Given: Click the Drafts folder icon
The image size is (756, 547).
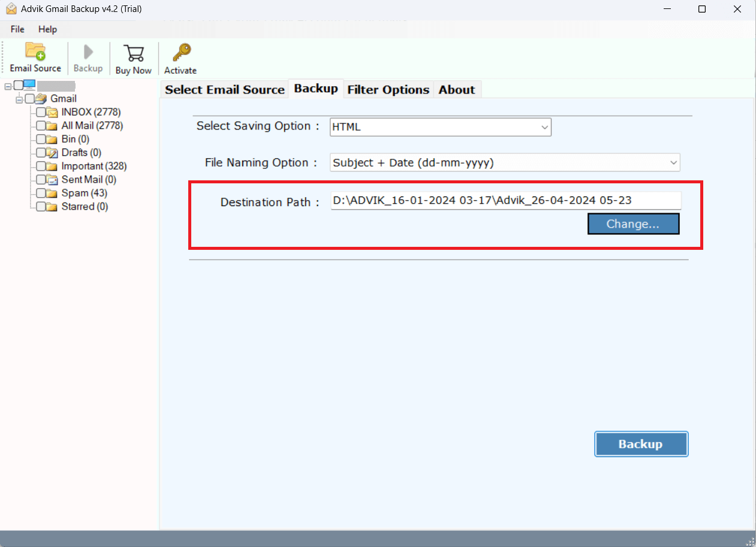Looking at the screenshot, I should [x=52, y=153].
